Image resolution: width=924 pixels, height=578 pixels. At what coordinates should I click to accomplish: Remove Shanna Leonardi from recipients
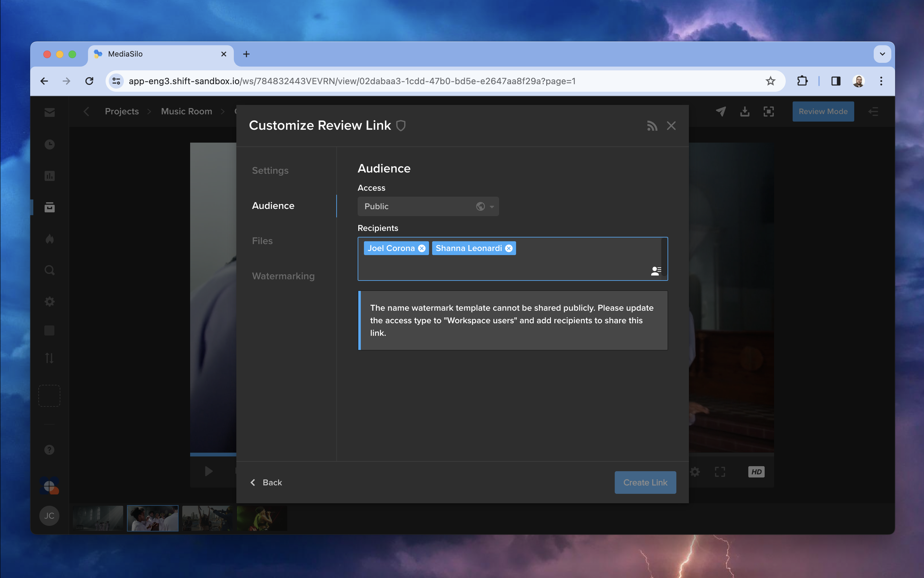pos(509,248)
